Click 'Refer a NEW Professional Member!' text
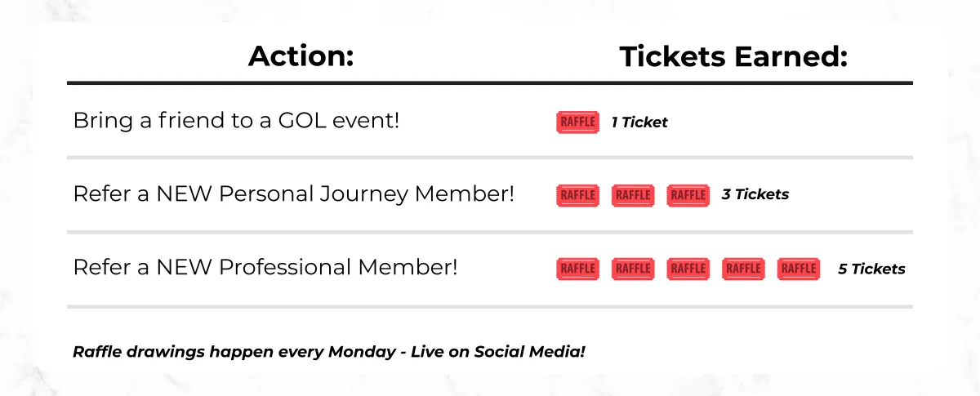The height and width of the screenshot is (396, 980). tap(265, 267)
